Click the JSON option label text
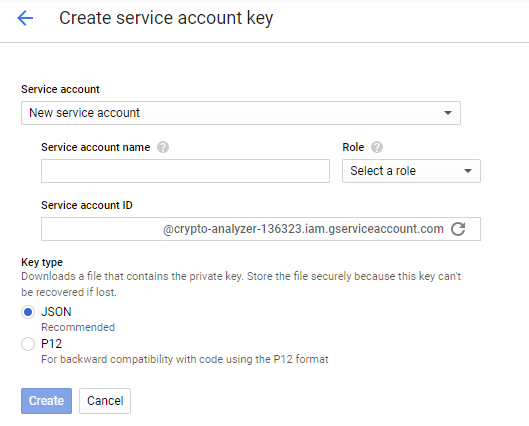529x426 pixels. (x=56, y=312)
